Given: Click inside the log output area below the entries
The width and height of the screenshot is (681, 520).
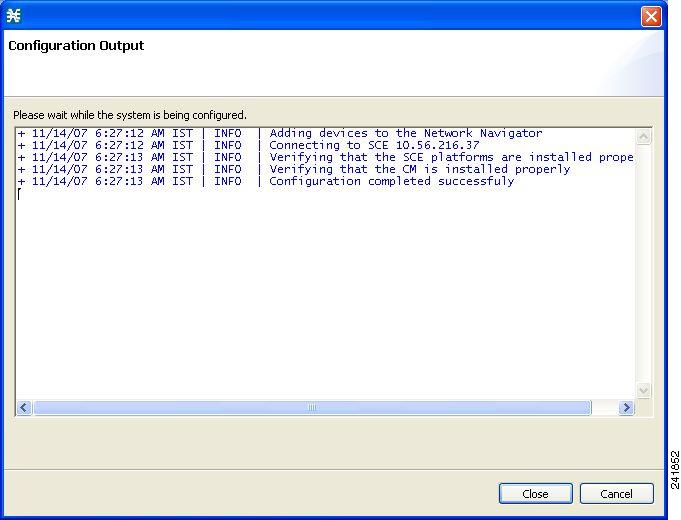Looking at the screenshot, I should point(326,295).
